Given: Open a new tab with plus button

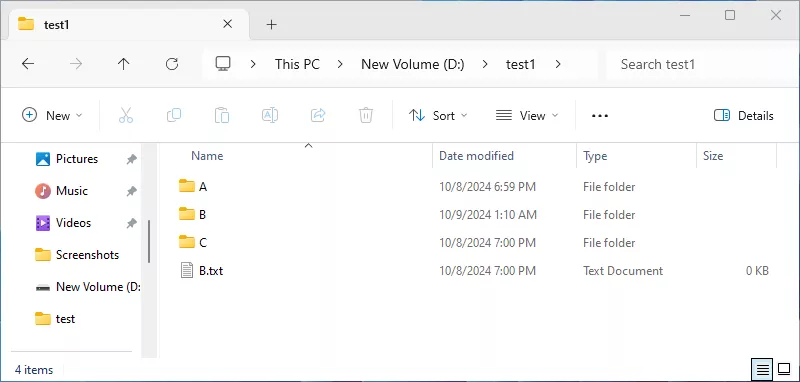Looking at the screenshot, I should [272, 24].
